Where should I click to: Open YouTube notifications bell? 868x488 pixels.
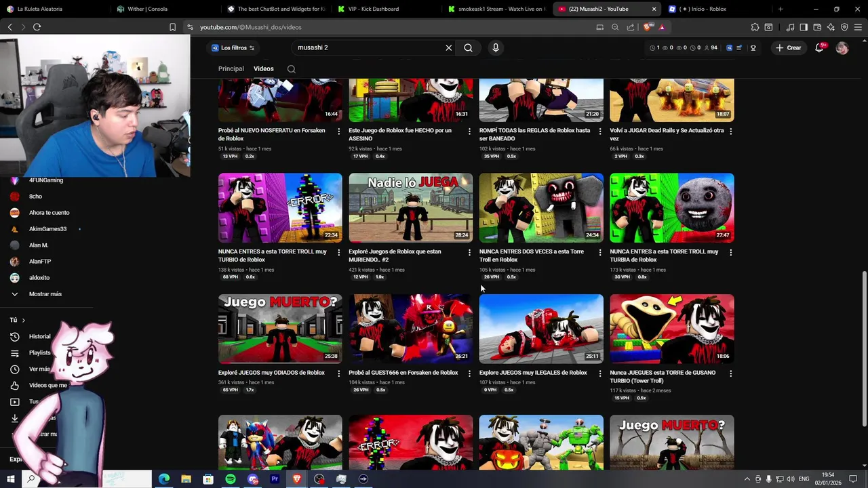[x=819, y=48]
